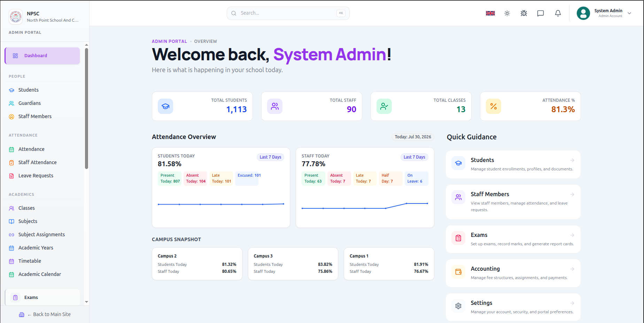The width and height of the screenshot is (644, 323).
Task: Click the arrow on Students guidance card
Action: pos(572,160)
